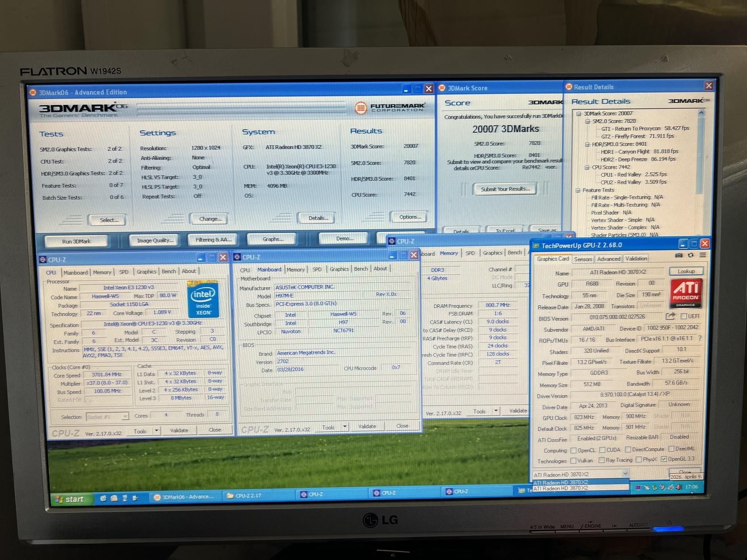
Task: Click the Filtering & AA button
Action: (213, 240)
